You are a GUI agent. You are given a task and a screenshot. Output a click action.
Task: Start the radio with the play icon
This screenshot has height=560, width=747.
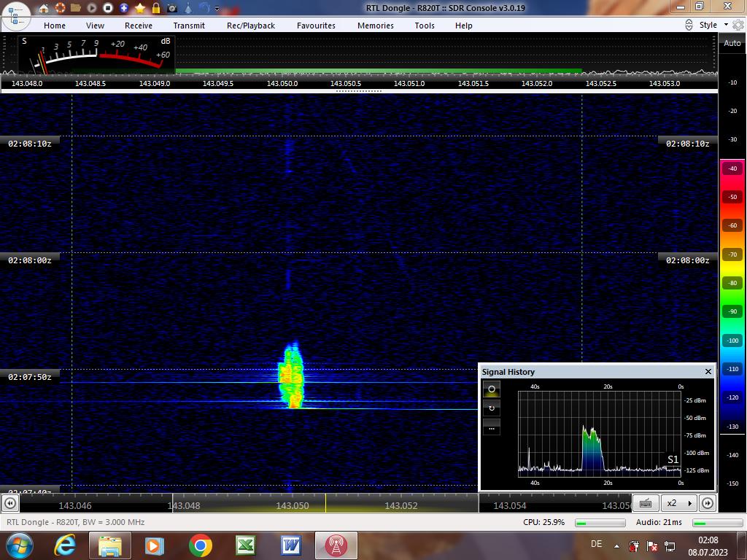coord(92,8)
